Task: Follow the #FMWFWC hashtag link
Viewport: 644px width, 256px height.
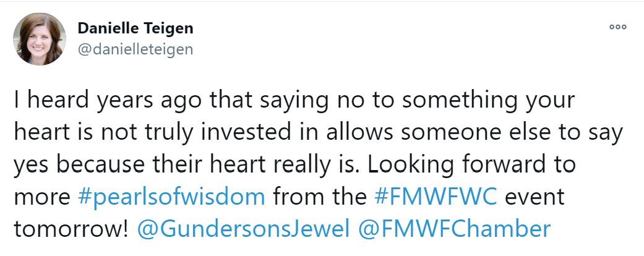Action: 436,197
